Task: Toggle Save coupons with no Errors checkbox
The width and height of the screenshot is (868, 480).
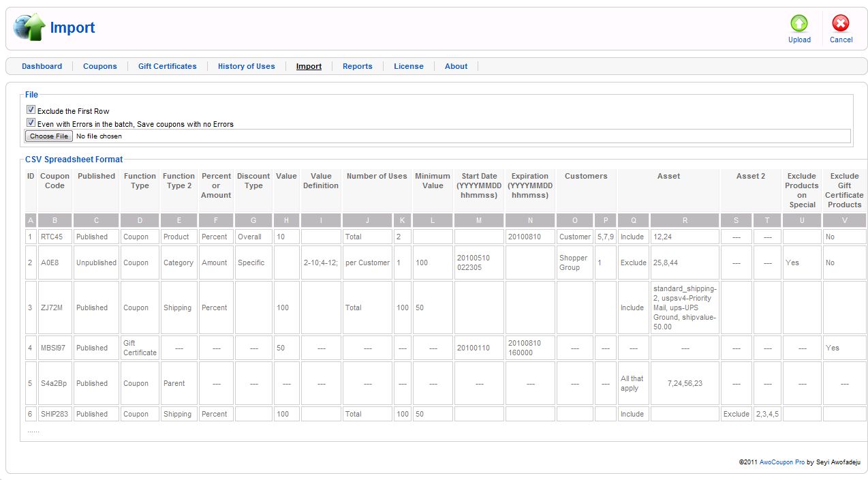Action: 31,123
